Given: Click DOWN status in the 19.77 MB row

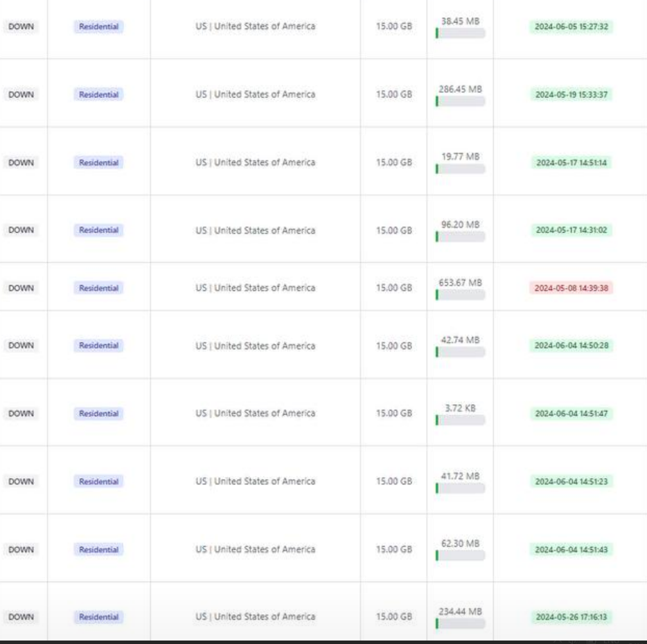Looking at the screenshot, I should (x=21, y=163).
